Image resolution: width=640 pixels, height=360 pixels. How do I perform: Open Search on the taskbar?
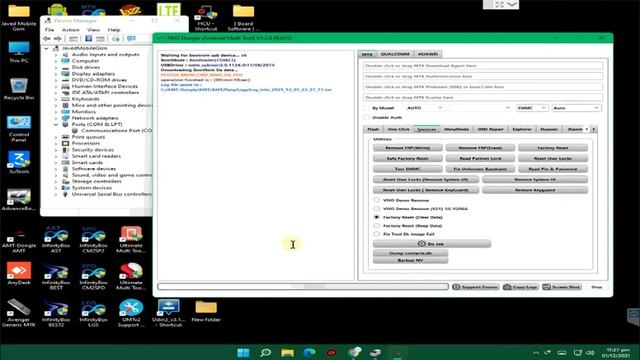266,352
